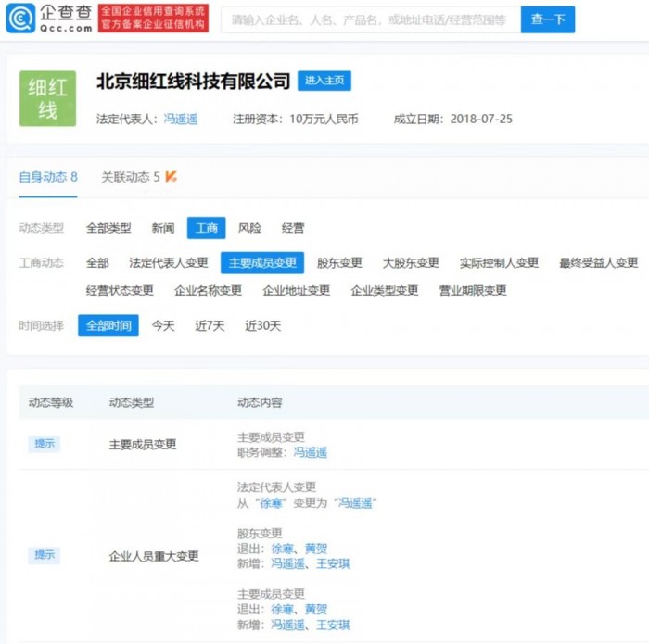
Task: Type in the company name search field
Action: point(369,19)
